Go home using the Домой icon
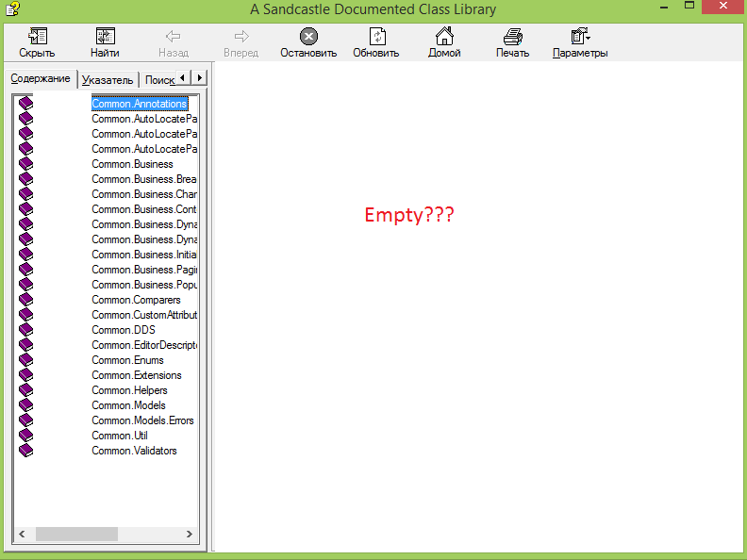This screenshot has width=747, height=560. click(444, 36)
